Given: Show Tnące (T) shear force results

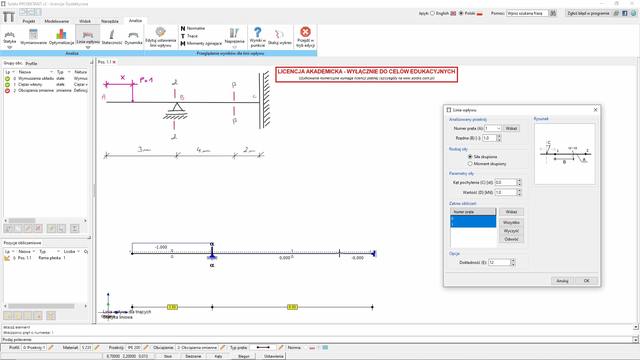Looking at the screenshot, I should (189, 36).
